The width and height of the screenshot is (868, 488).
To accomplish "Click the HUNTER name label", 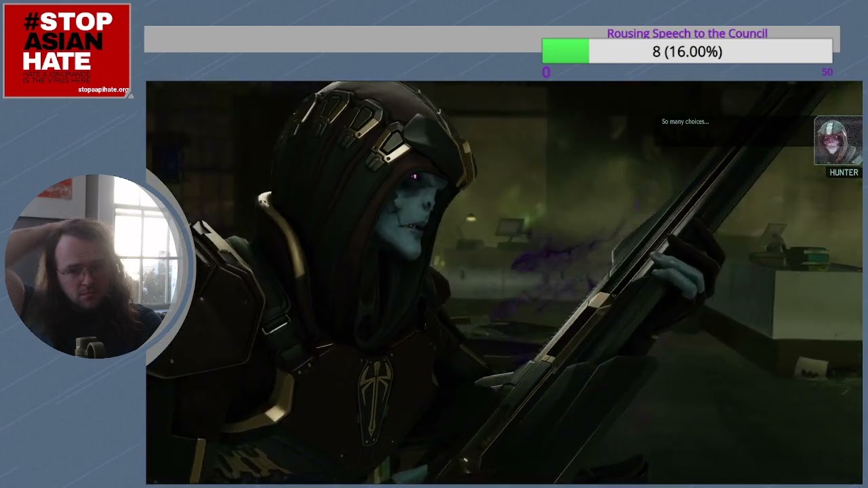I will 844,172.
